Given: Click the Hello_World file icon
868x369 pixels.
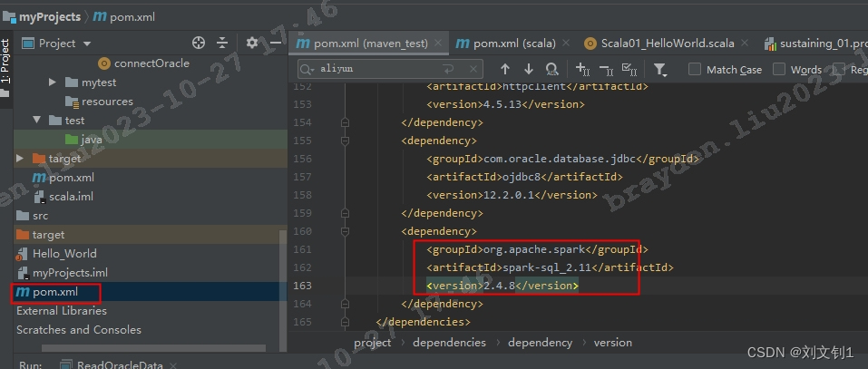Looking at the screenshot, I should coord(23,254).
